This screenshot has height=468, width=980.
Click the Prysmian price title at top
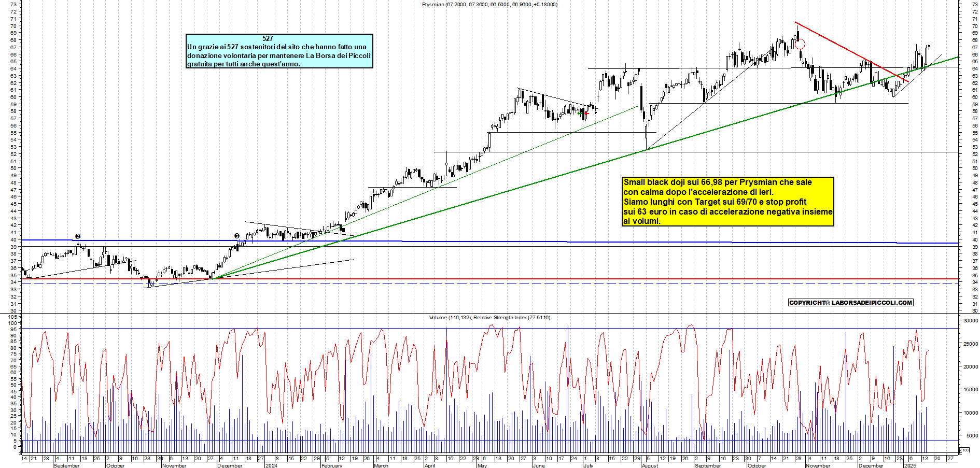489,5
